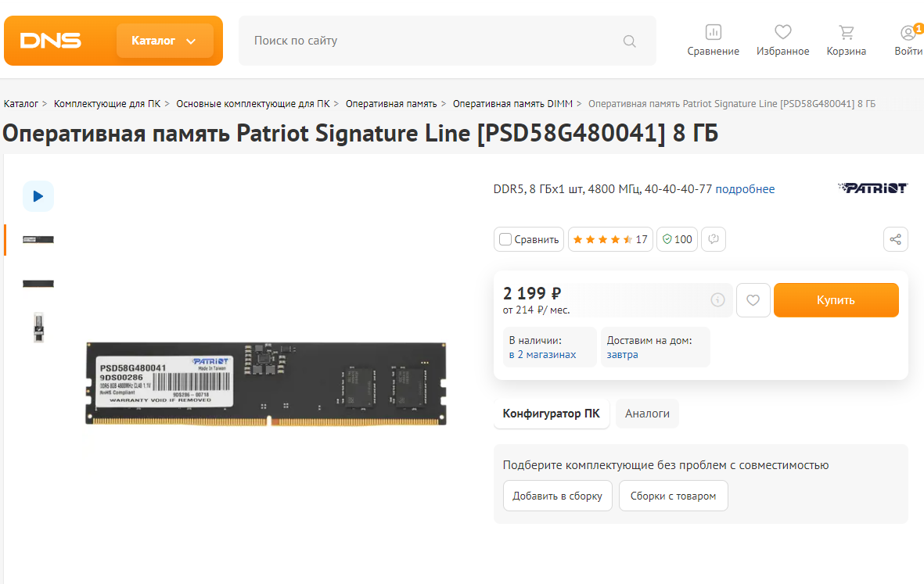Open the Сравнение comparison icon
Screen dimensions: 924x584
tap(713, 32)
